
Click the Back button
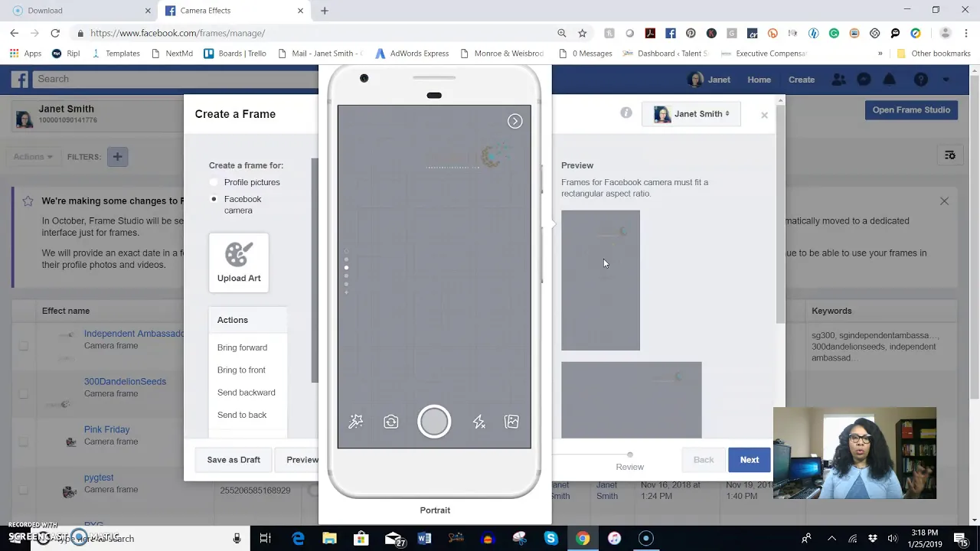(x=704, y=460)
